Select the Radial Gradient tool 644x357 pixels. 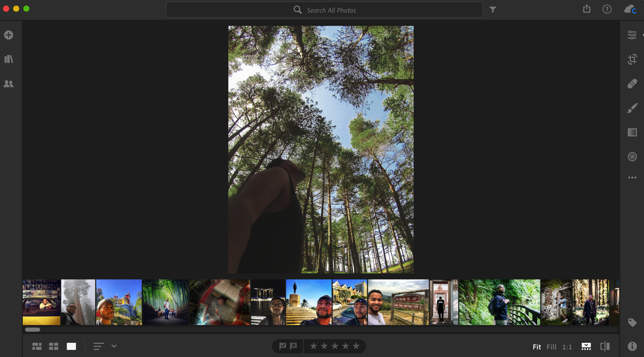point(632,157)
